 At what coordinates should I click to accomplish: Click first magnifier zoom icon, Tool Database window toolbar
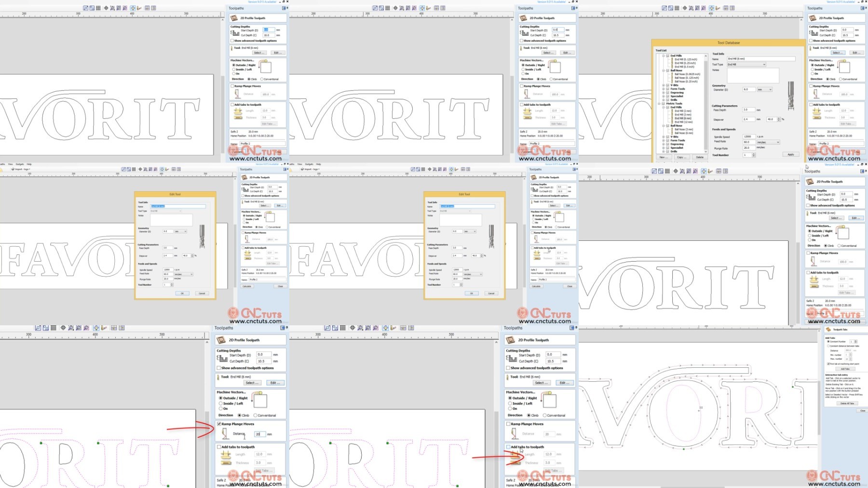click(691, 8)
